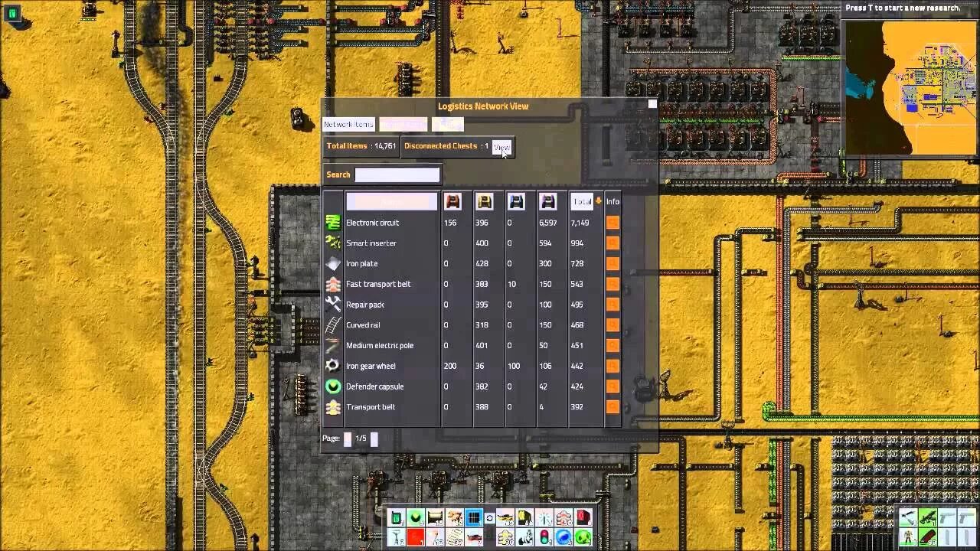Open Info for the Curved rail row
Viewport: 980px width, 551px height.
(x=612, y=325)
